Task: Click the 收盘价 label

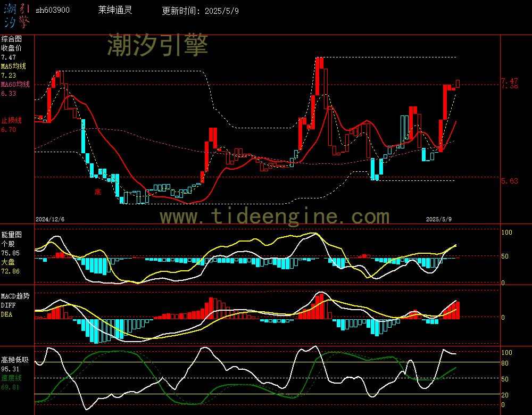Action: point(11,48)
